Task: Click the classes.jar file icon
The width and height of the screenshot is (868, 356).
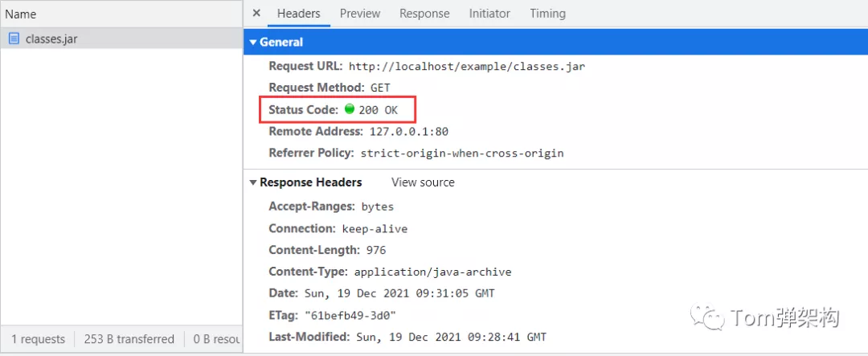Action: 14,39
